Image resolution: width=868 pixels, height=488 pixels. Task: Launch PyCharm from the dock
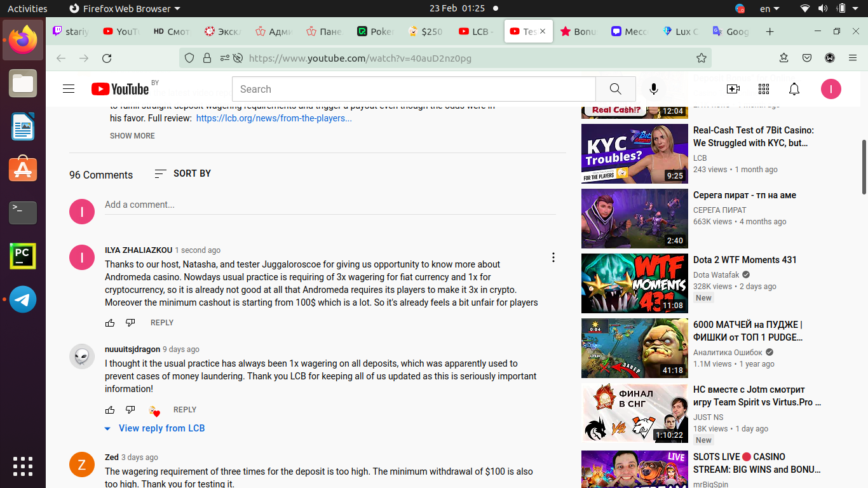tap(23, 256)
